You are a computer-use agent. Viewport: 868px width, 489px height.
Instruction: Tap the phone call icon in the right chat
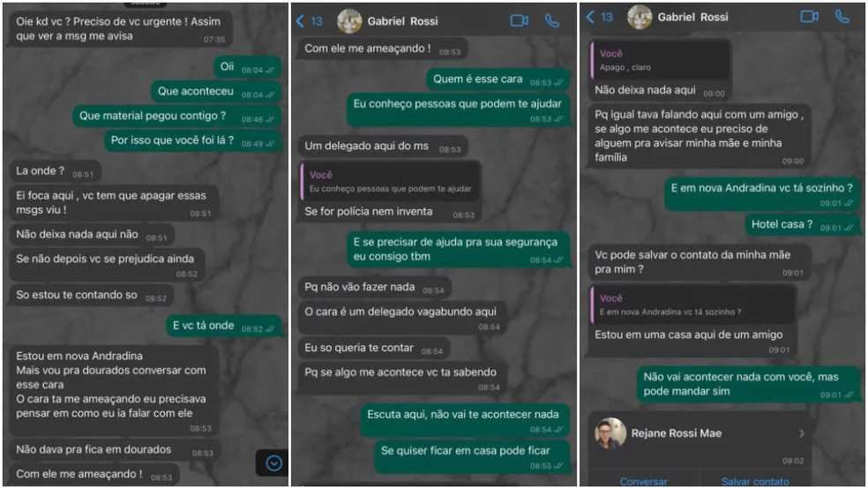click(842, 17)
